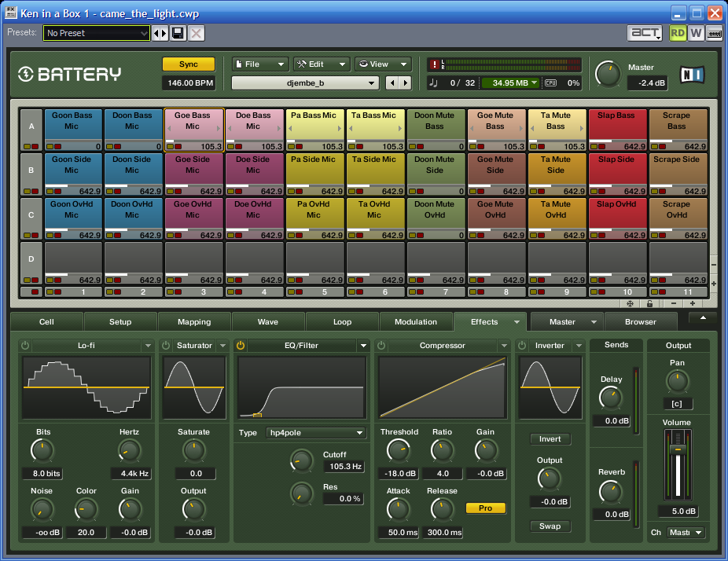Click the Invert button
Screen dimensions: 728x561
(x=550, y=439)
